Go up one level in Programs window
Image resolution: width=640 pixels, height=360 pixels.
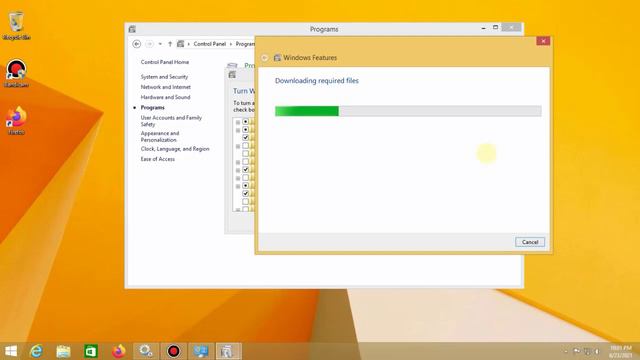click(170, 44)
